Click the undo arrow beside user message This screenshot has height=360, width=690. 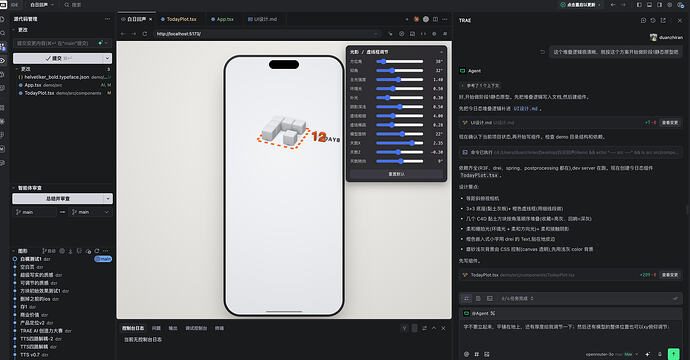pos(542,52)
